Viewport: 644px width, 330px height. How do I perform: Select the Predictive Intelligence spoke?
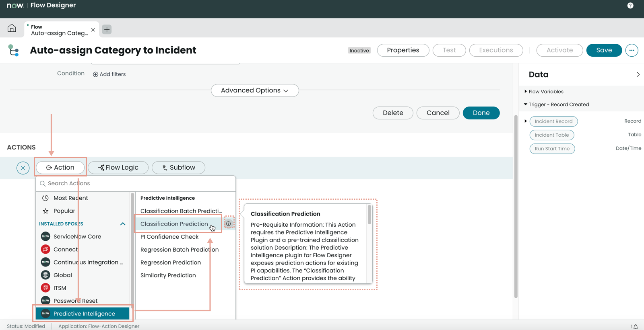coord(83,314)
